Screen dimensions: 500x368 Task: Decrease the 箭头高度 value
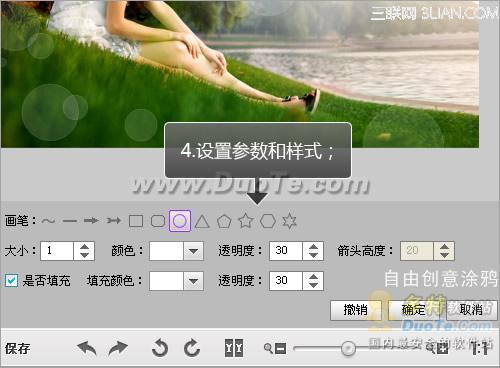coord(444,255)
